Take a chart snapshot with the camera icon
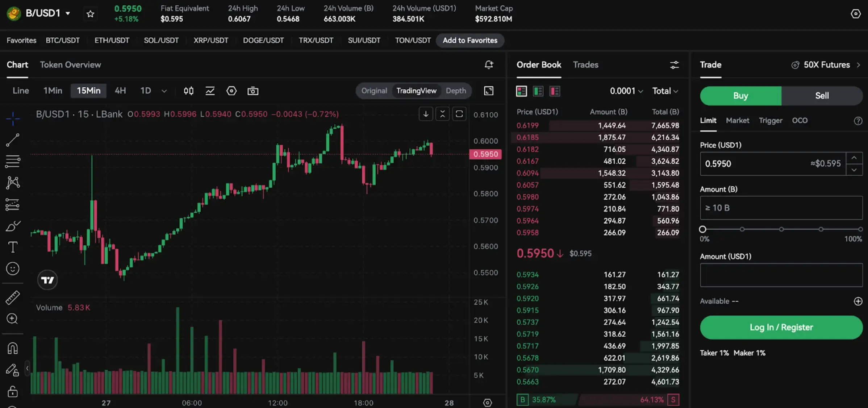The width and height of the screenshot is (868, 408). (x=253, y=91)
